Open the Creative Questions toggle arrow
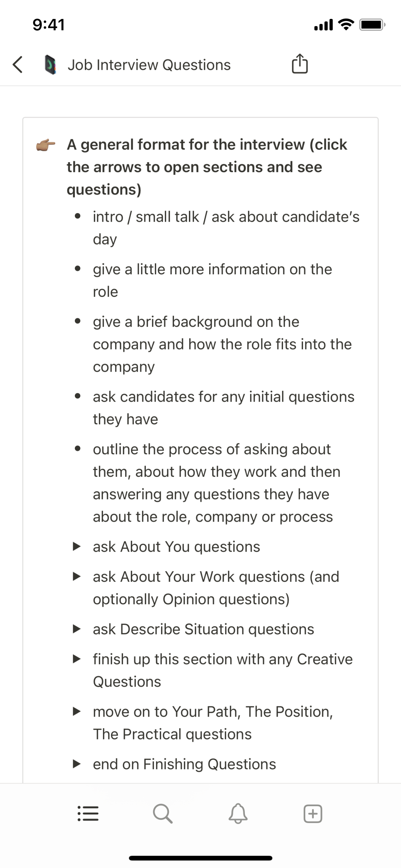This screenshot has height=868, width=401. point(76,659)
